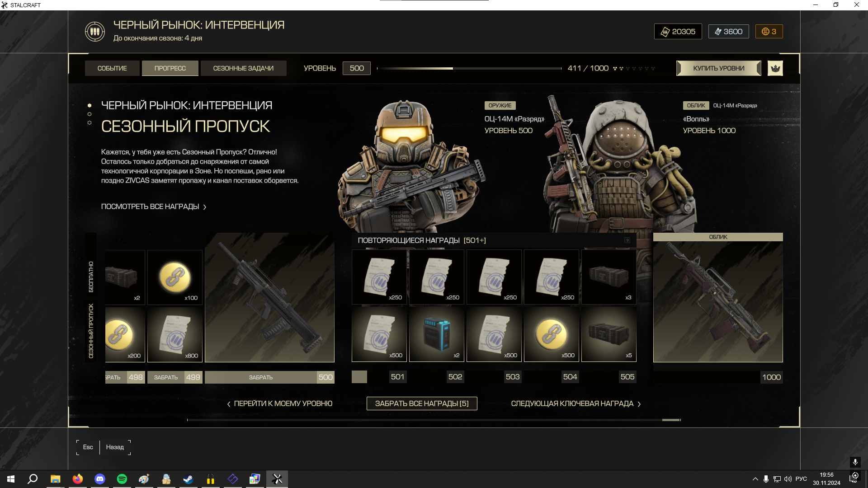Viewport: 868px width, 488px height.
Task: Open the crown premium pass icon
Action: 775,68
